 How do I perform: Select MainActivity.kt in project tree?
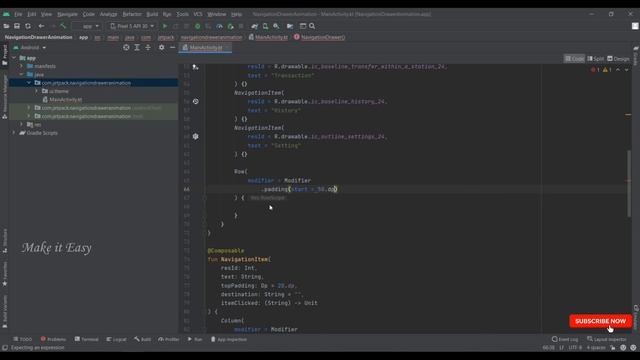62,100
